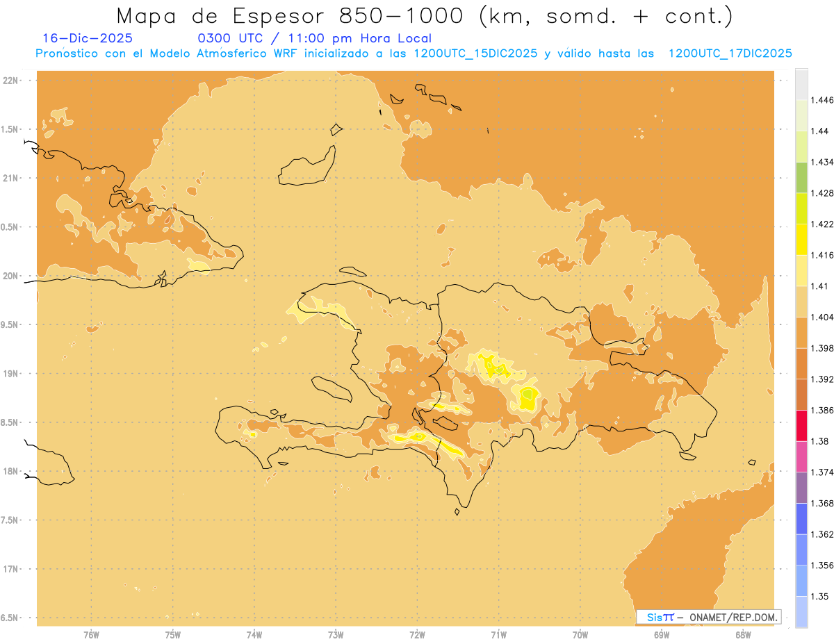Select the red legend swatch between 1.38 and 1.386
The width and height of the screenshot is (834, 644).
coord(801,425)
